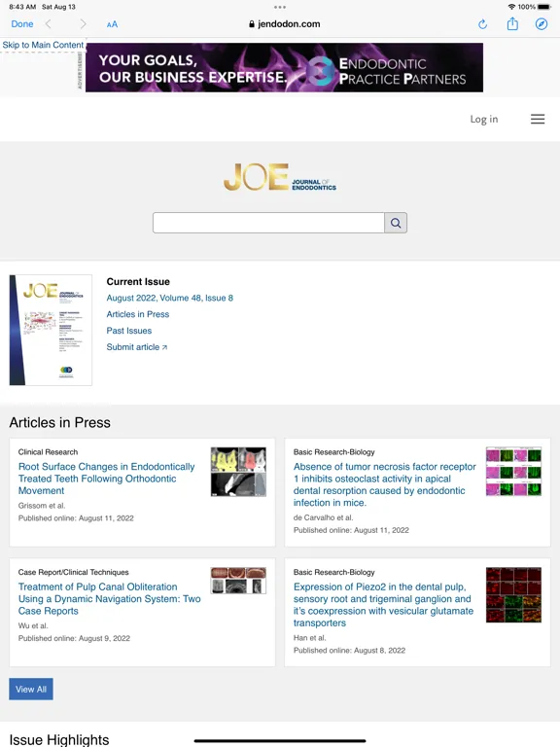Focus the journal search field

pyautogui.click(x=268, y=223)
